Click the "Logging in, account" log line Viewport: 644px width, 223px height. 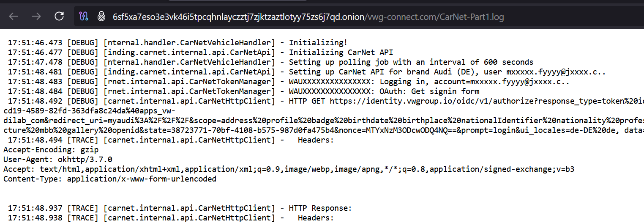[289, 81]
